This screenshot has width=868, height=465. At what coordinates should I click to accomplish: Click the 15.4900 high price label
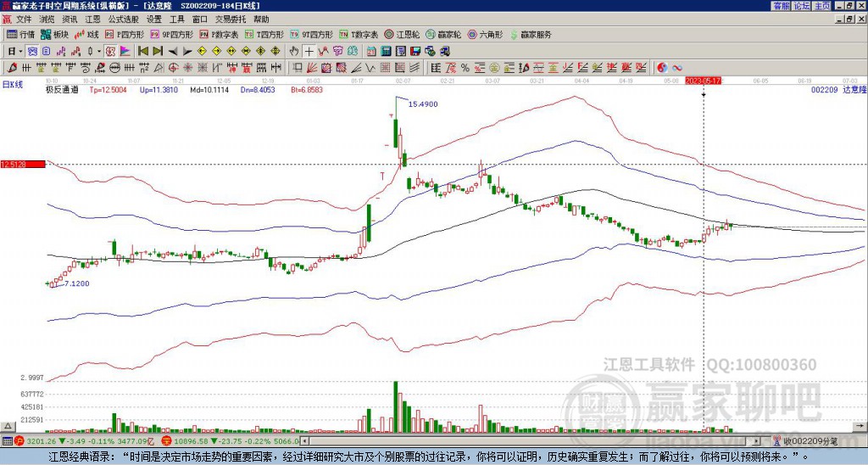pyautogui.click(x=423, y=104)
